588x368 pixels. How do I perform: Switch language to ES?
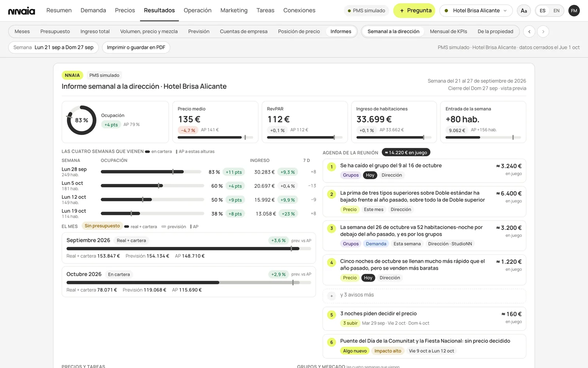pyautogui.click(x=542, y=11)
